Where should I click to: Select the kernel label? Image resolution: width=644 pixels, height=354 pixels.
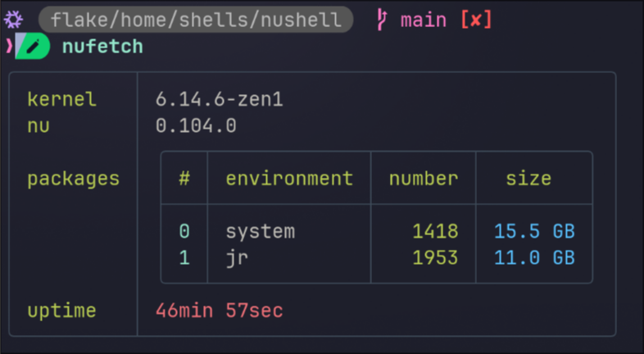(62, 99)
